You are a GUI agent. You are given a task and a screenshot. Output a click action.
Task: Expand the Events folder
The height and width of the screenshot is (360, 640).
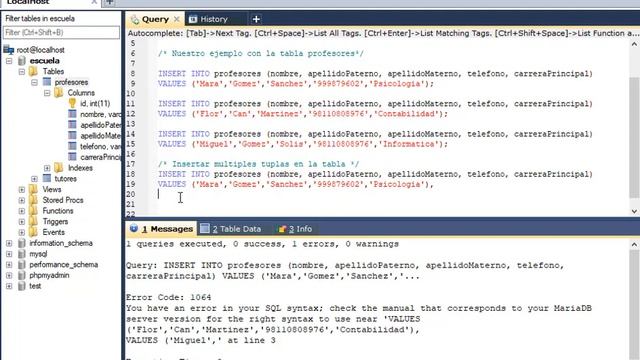coord(22,233)
